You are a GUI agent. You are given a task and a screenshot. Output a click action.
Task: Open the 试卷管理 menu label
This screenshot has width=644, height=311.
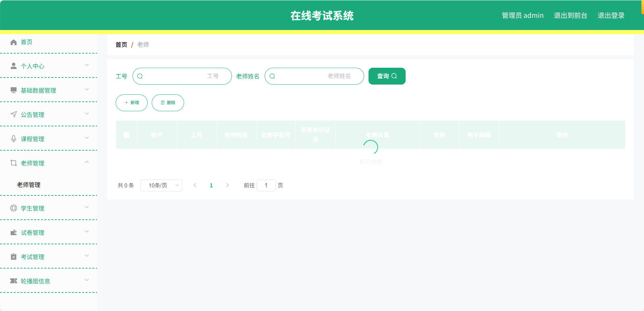coord(33,233)
